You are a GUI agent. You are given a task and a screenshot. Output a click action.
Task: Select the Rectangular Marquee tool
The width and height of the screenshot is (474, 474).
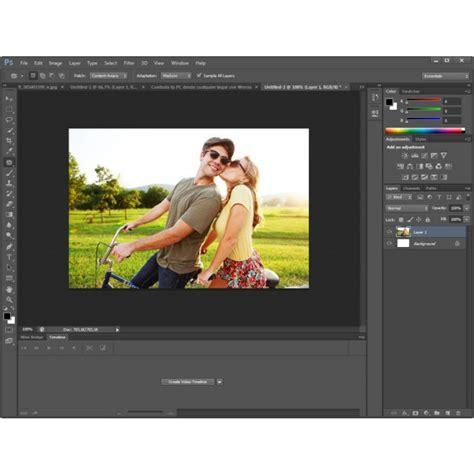9,110
